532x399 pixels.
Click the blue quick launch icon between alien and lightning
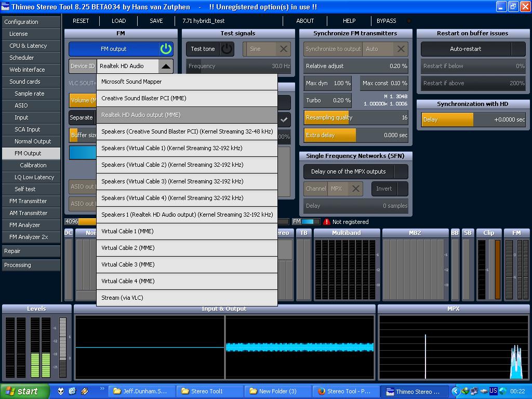72,391
